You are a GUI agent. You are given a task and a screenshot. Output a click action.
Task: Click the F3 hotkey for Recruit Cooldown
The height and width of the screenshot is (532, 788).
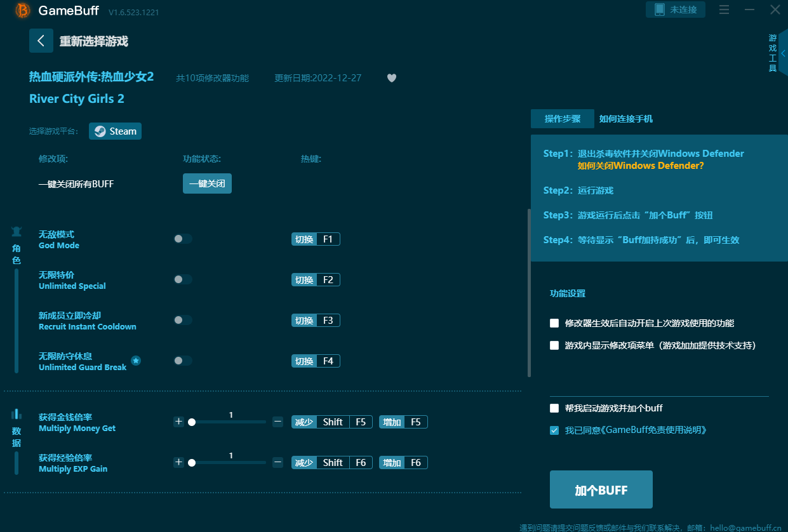[x=328, y=321]
